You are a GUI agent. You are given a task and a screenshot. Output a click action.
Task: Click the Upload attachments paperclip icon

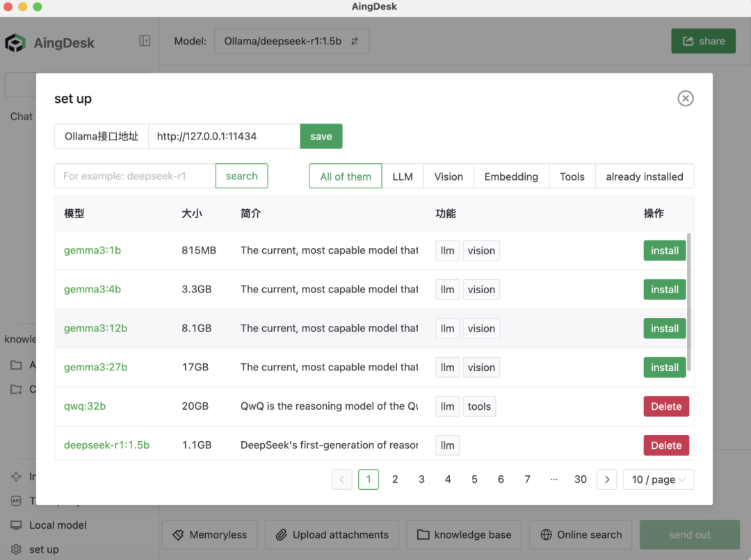[281, 534]
